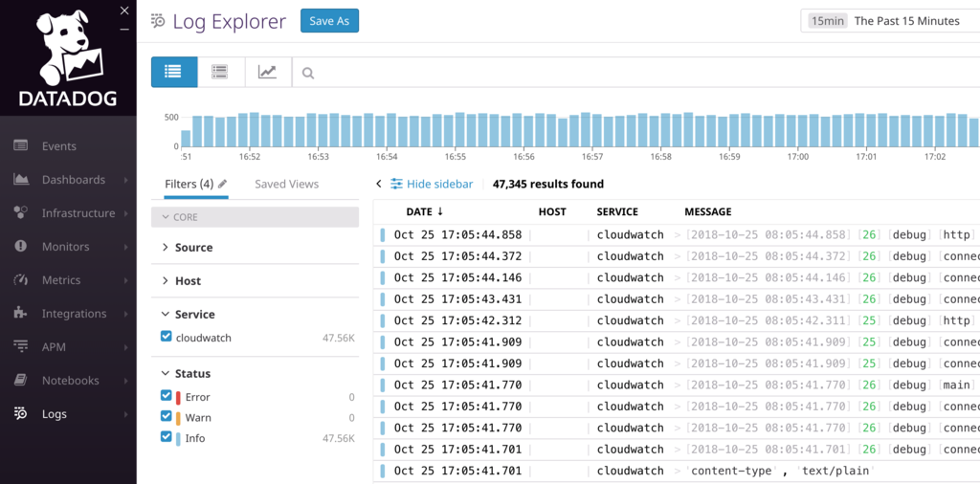
Task: Click the back chevron beside Hide sidebar
Action: (378, 184)
